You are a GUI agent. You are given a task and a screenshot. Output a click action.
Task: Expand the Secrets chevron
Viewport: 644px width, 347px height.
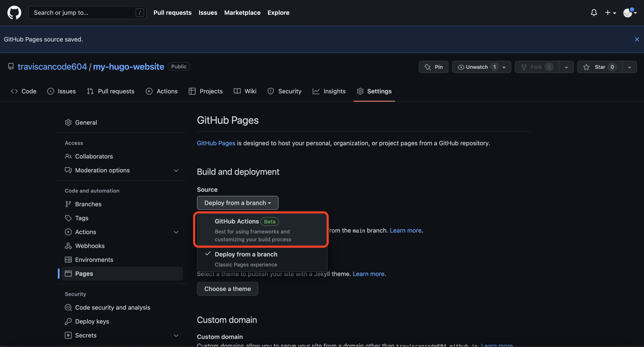pyautogui.click(x=176, y=335)
